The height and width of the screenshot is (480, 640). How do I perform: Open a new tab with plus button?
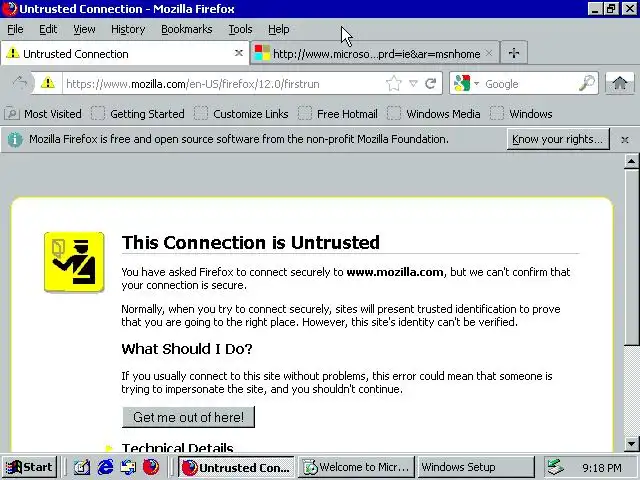[x=514, y=53]
